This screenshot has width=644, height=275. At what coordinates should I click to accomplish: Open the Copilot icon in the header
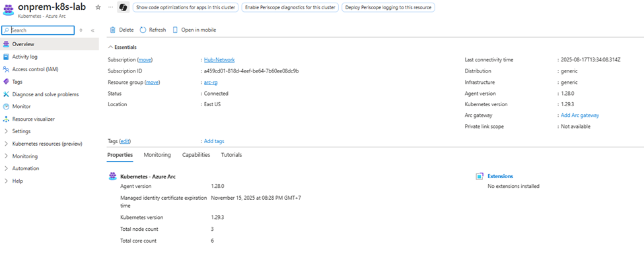[124, 7]
